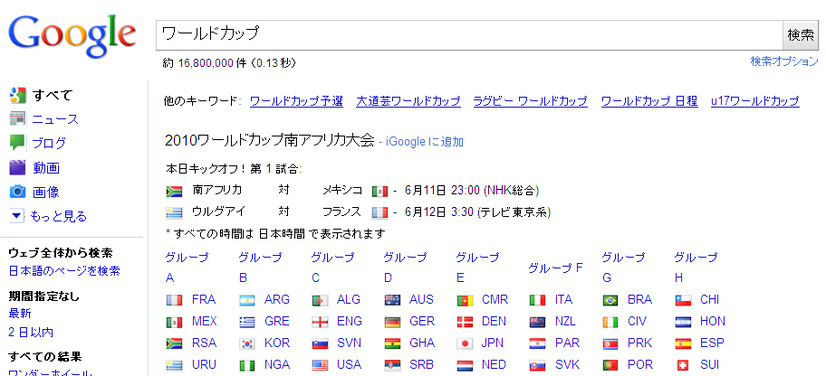
Task: Select the すべて rainbow search icon
Action: click(17, 95)
